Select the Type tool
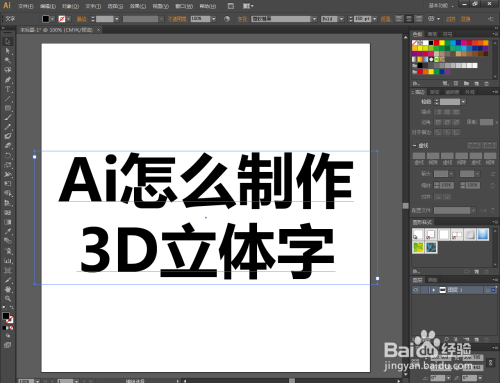This screenshot has height=383, width=500. [8, 89]
